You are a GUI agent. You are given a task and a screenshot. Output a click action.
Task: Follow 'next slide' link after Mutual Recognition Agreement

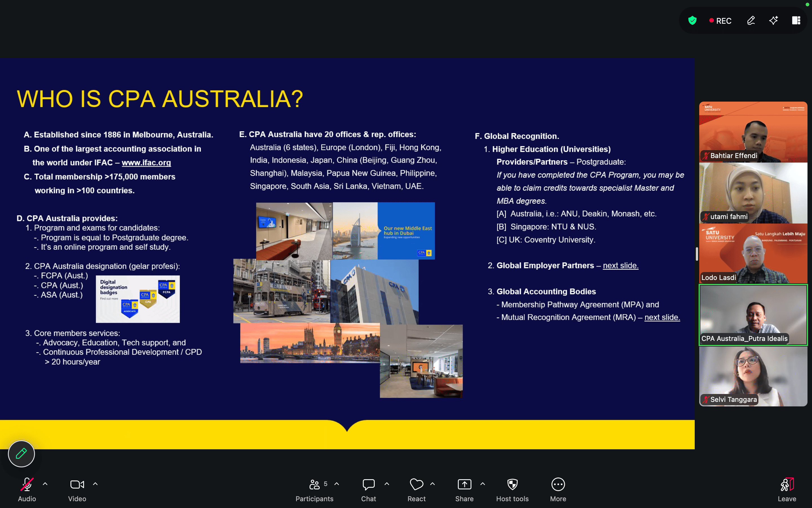click(662, 317)
